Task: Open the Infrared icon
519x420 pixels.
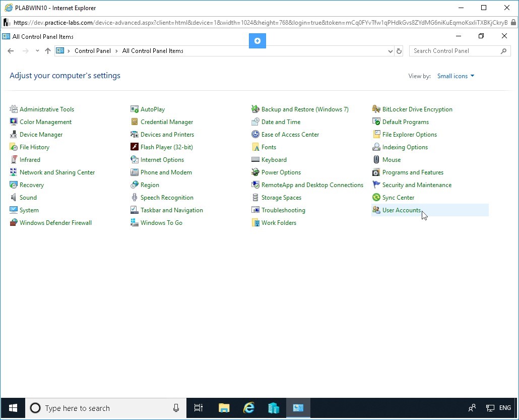Action: coord(14,159)
